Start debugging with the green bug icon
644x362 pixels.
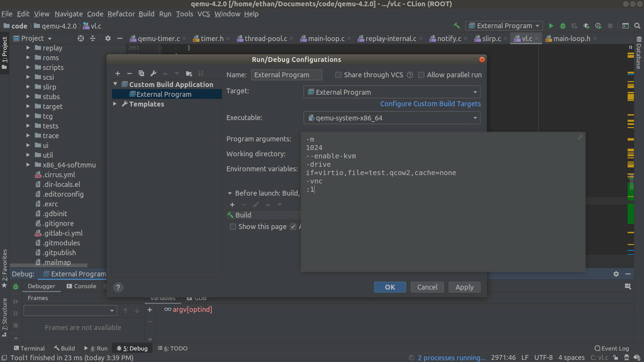[x=563, y=26]
